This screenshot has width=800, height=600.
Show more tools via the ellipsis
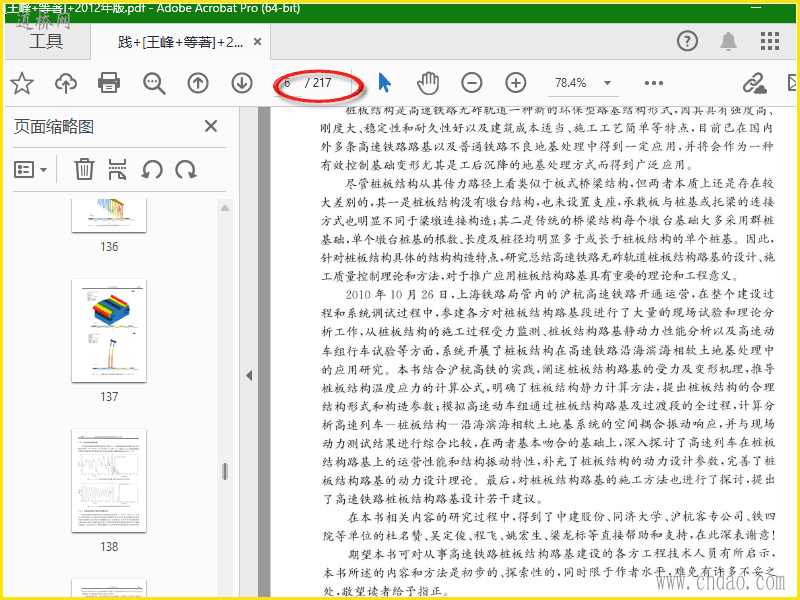pos(654,83)
